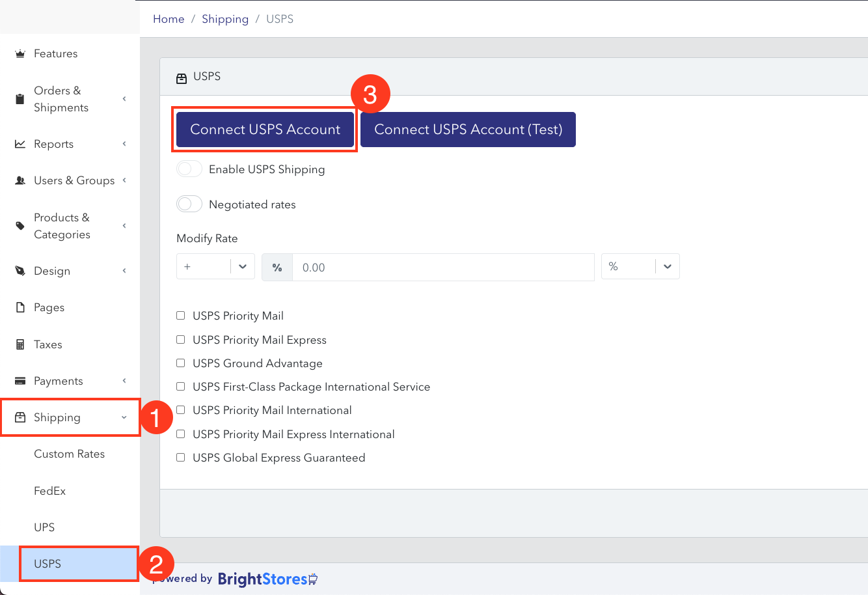
Task: Open the percent type dropdown
Action: pyautogui.click(x=640, y=267)
